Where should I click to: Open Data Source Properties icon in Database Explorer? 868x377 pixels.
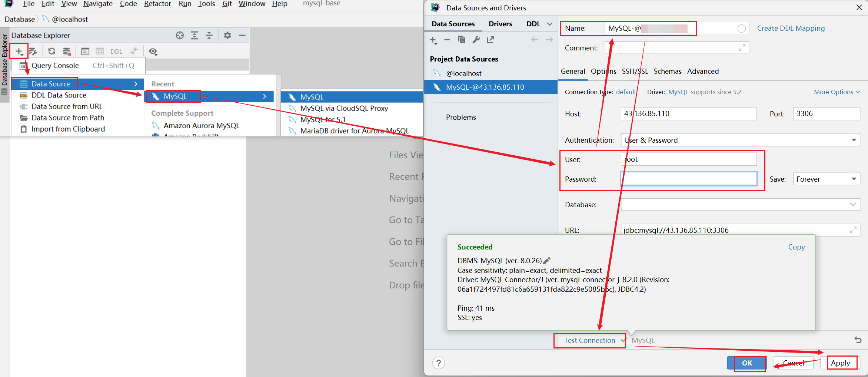[x=33, y=51]
